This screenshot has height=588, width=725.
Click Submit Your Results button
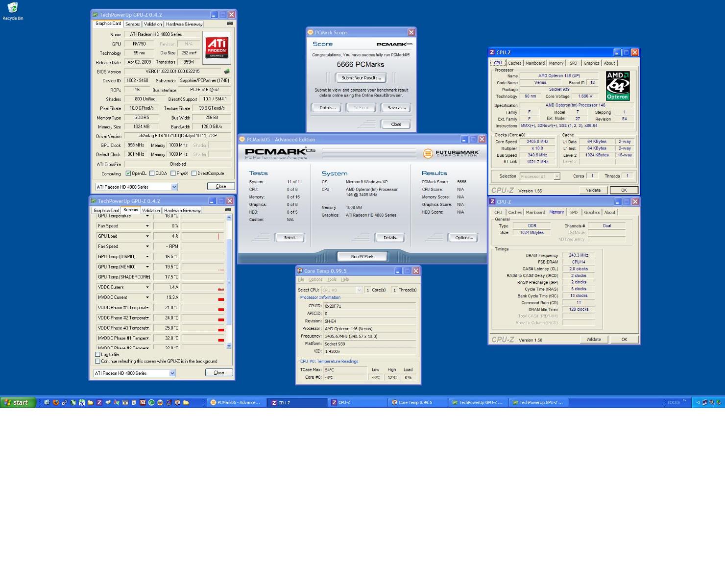pyautogui.click(x=361, y=78)
